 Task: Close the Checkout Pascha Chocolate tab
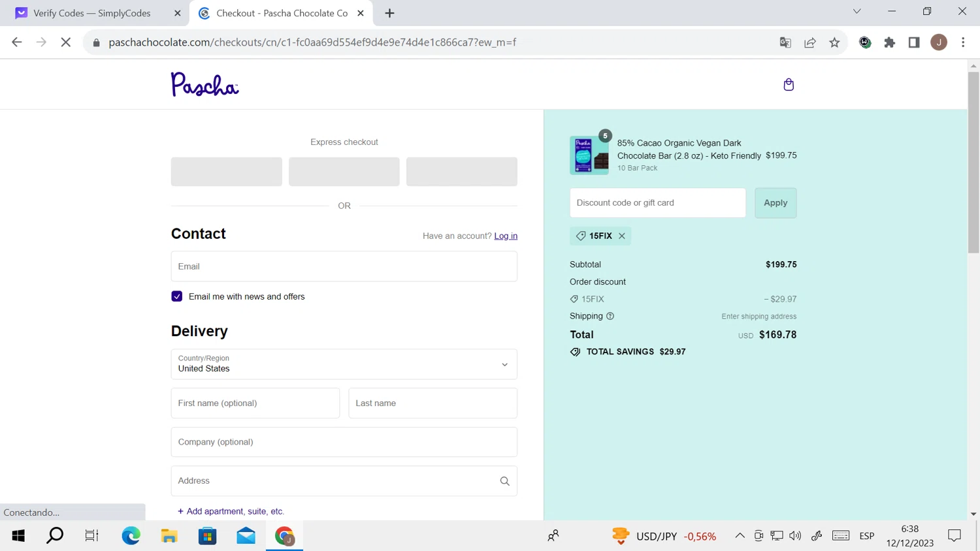click(361, 13)
